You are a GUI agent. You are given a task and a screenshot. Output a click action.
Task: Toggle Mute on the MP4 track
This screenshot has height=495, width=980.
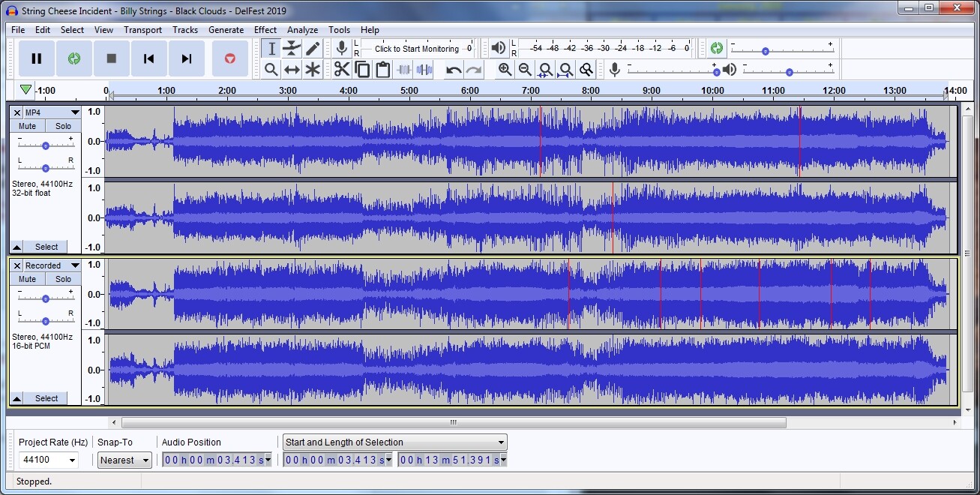coord(27,126)
